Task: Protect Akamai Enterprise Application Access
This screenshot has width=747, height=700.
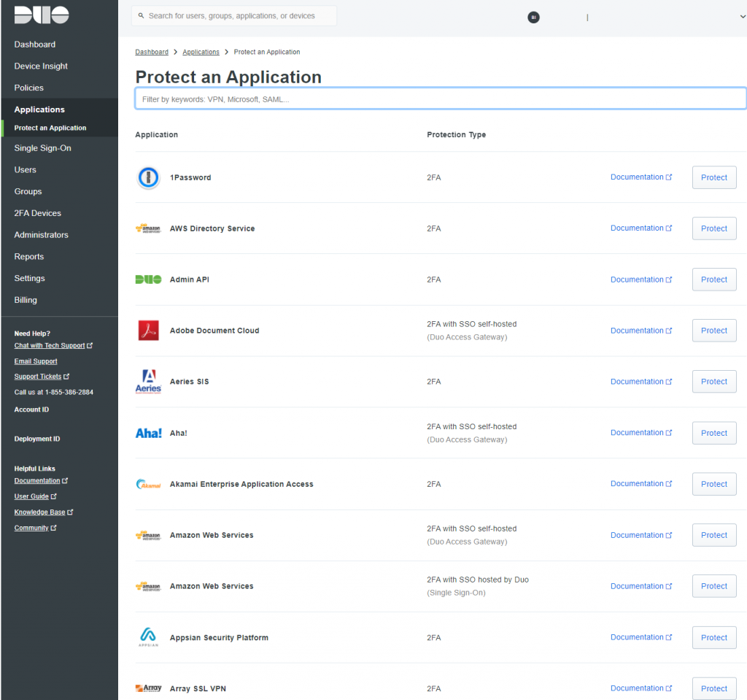Action: [x=714, y=484]
